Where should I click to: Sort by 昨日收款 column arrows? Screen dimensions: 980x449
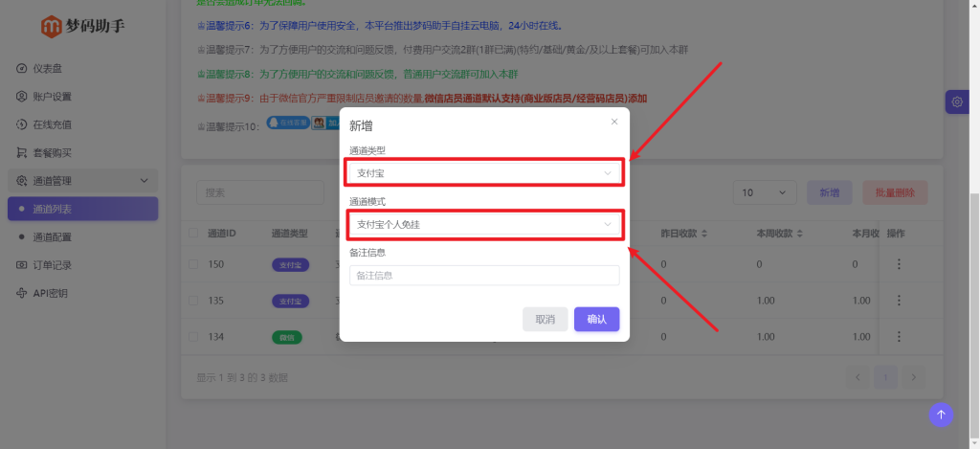[704, 233]
